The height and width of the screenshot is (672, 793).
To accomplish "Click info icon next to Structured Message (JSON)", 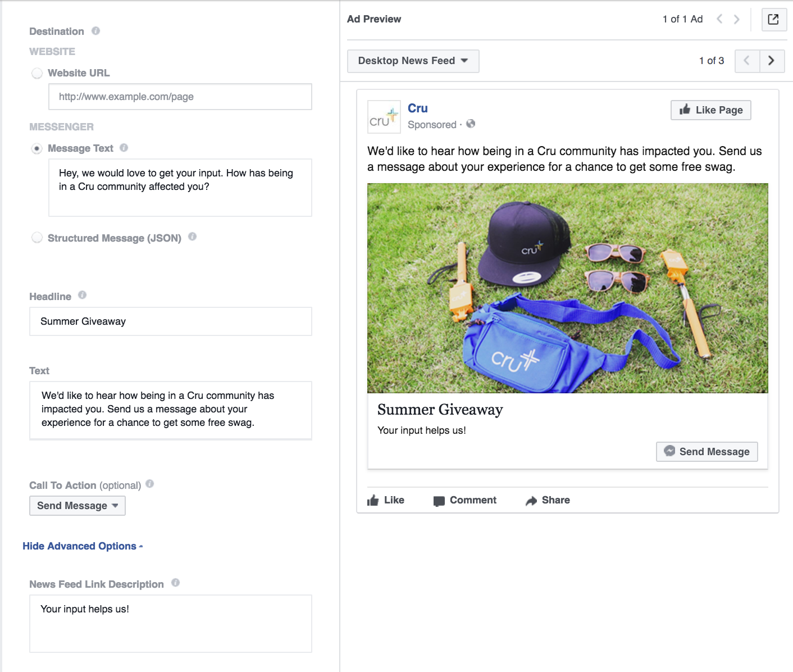I will pos(192,237).
